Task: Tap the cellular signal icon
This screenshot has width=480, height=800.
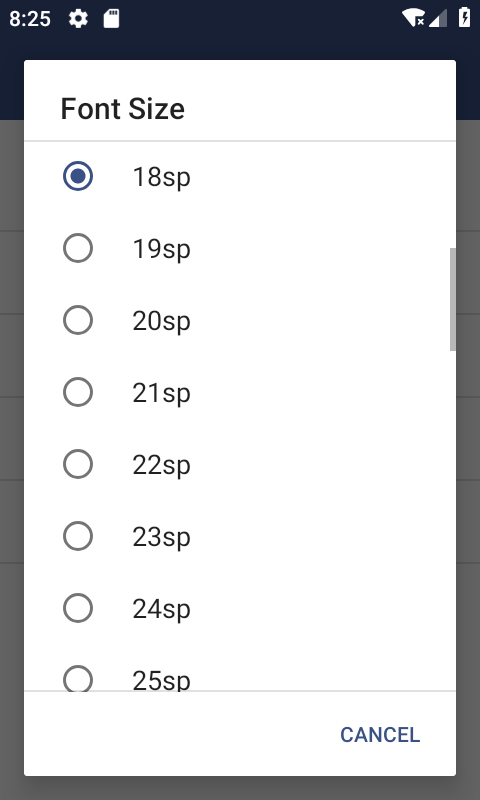Action: coord(438,18)
